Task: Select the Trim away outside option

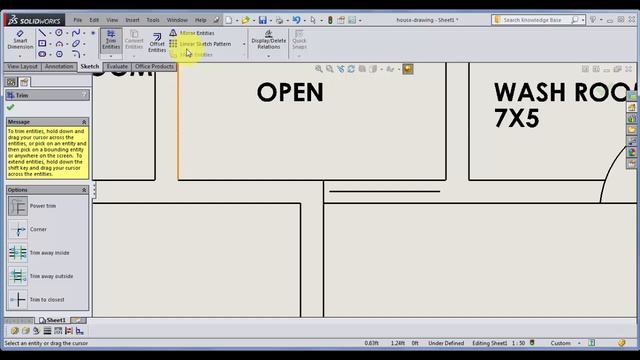Action: coord(41,276)
